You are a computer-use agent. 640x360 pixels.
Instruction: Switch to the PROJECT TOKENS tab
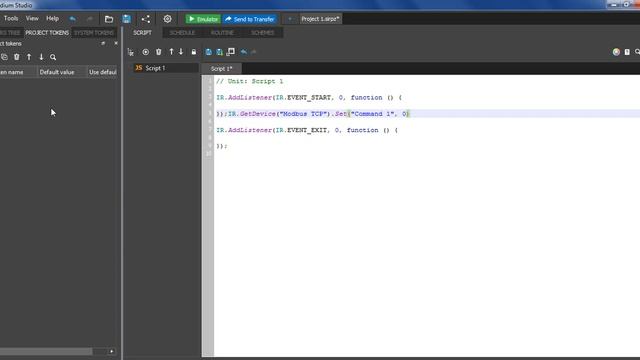[47, 33]
